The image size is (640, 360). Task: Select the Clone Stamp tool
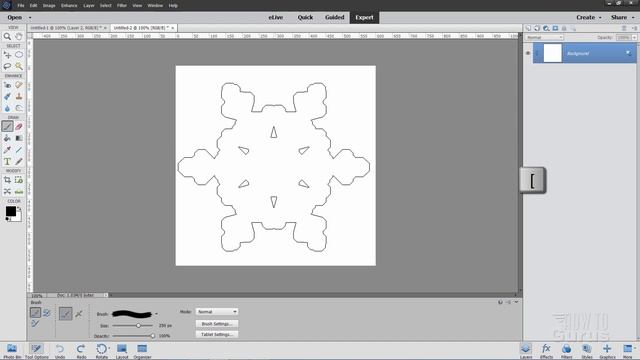point(19,96)
